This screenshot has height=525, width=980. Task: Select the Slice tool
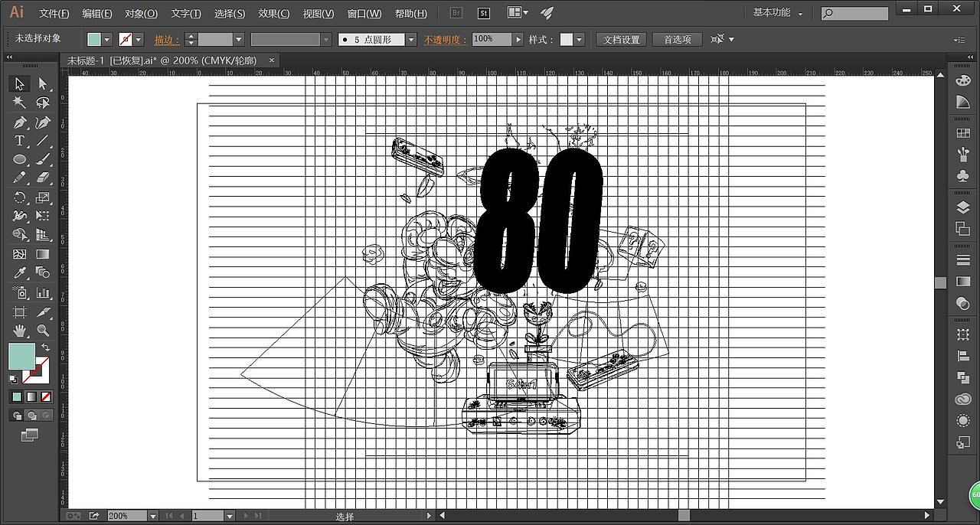(x=43, y=312)
